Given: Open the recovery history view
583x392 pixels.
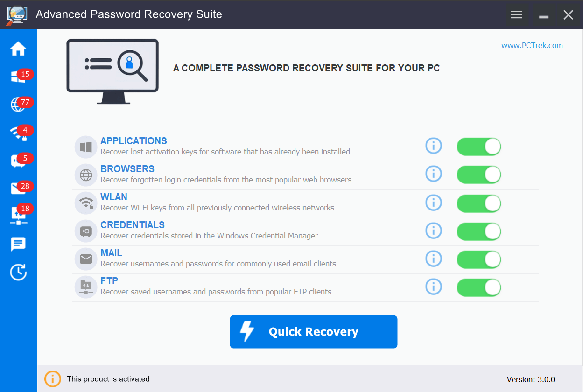Looking at the screenshot, I should pos(18,272).
